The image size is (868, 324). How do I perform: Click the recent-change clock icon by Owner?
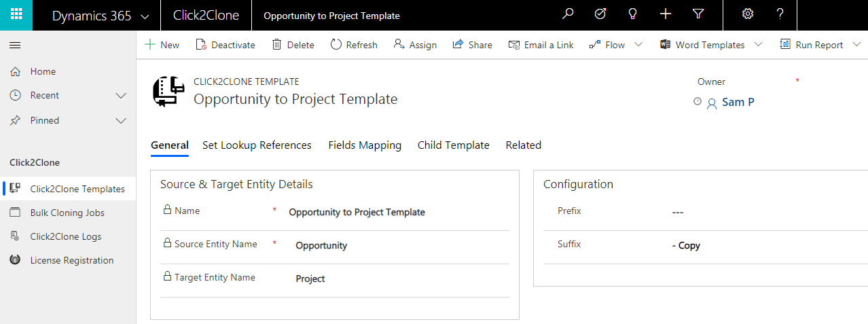click(697, 101)
